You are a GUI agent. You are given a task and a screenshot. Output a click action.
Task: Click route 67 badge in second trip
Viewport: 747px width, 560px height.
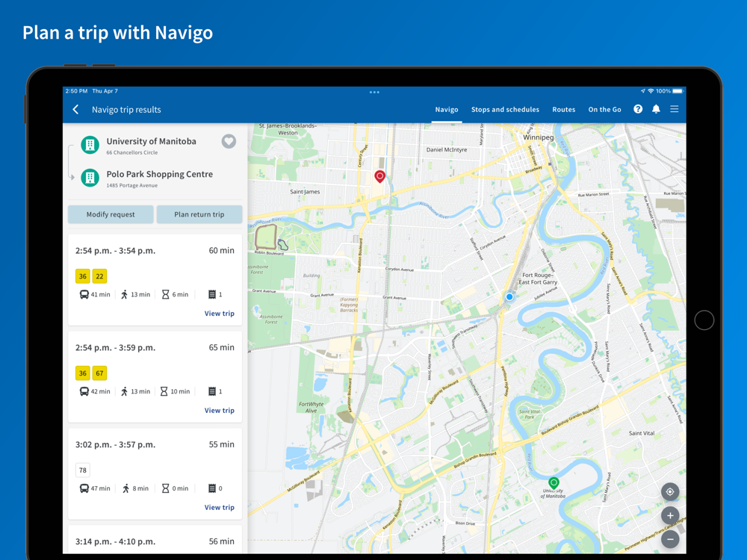99,373
